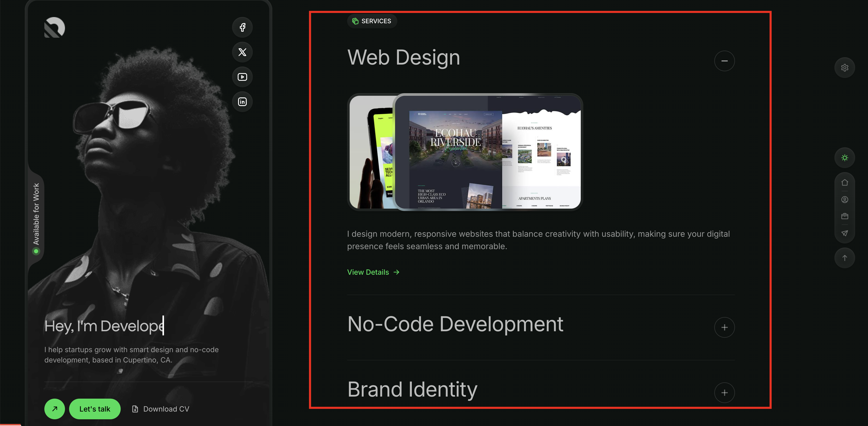The width and height of the screenshot is (868, 426).
Task: Open contact via paper plane icon
Action: (x=845, y=233)
